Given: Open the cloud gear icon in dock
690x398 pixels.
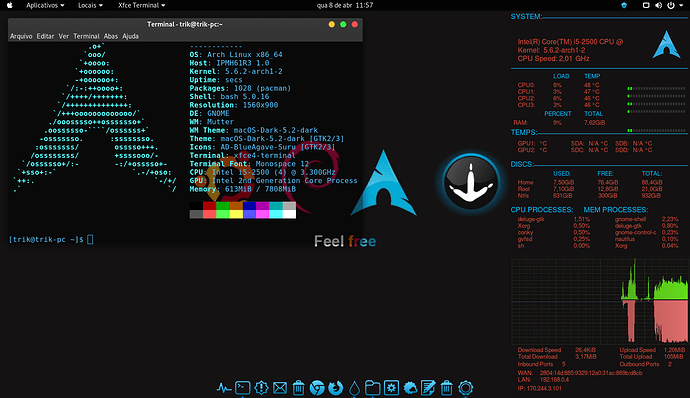Looking at the screenshot, I should tap(410, 388).
